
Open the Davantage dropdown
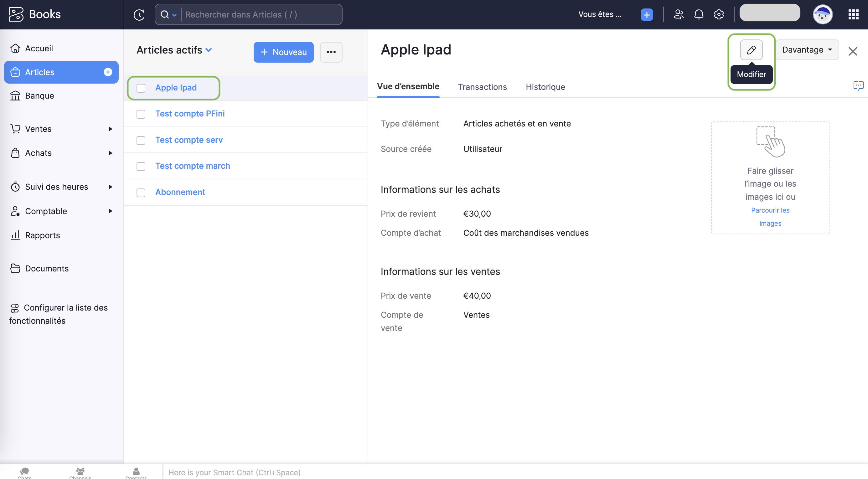click(807, 50)
